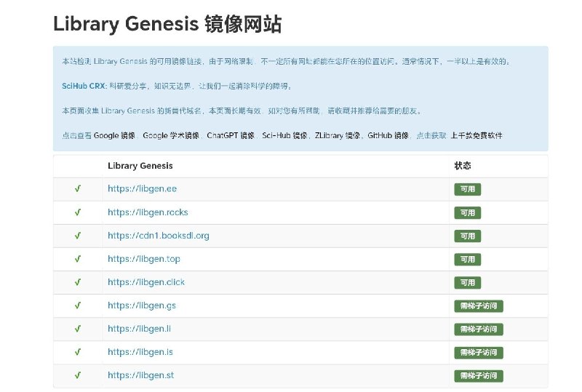Viewport: 582px width, 392px height.
Task: Click the green checkmark beside libgen.top
Action: [x=78, y=259]
